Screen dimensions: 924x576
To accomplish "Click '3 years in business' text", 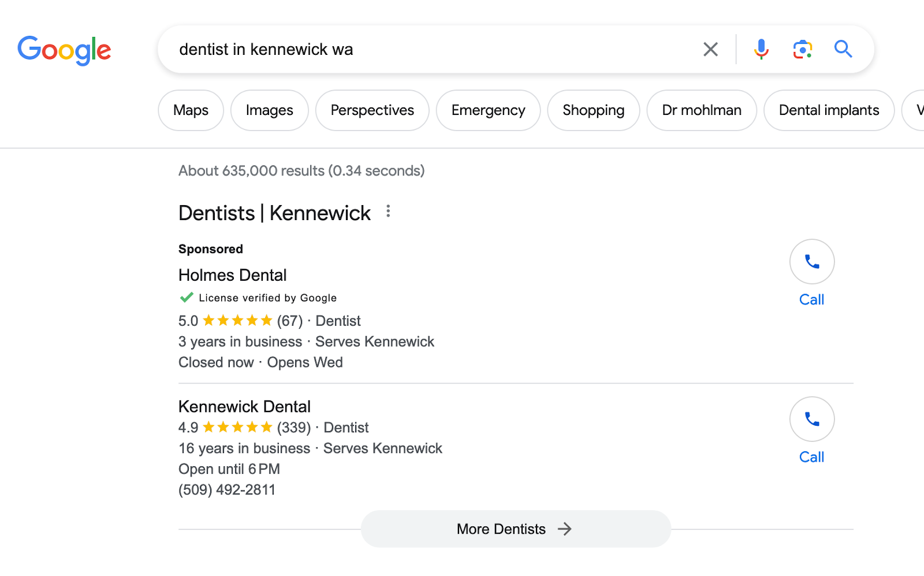I will coord(240,341).
